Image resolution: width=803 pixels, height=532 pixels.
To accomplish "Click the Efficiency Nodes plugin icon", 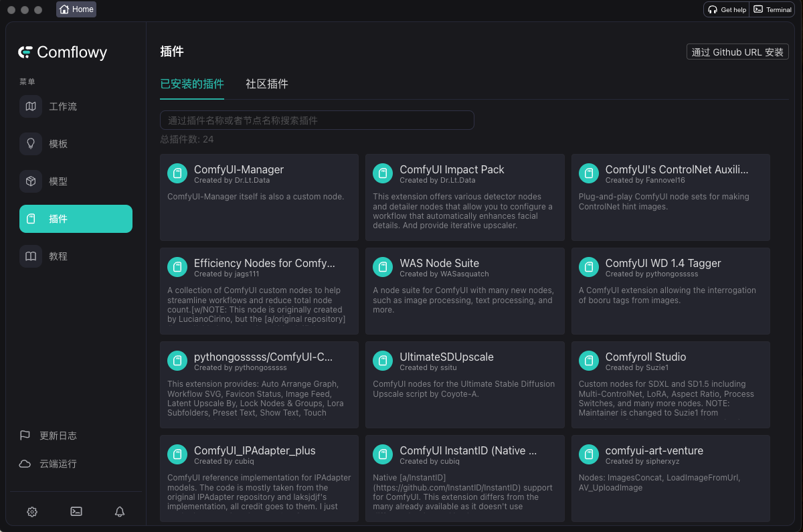I will (x=177, y=268).
